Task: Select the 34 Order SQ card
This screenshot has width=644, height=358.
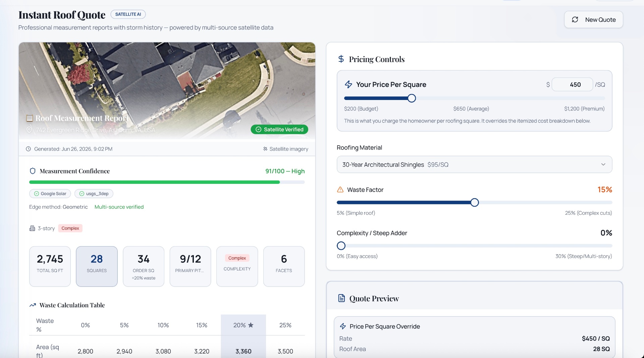Action: click(144, 266)
